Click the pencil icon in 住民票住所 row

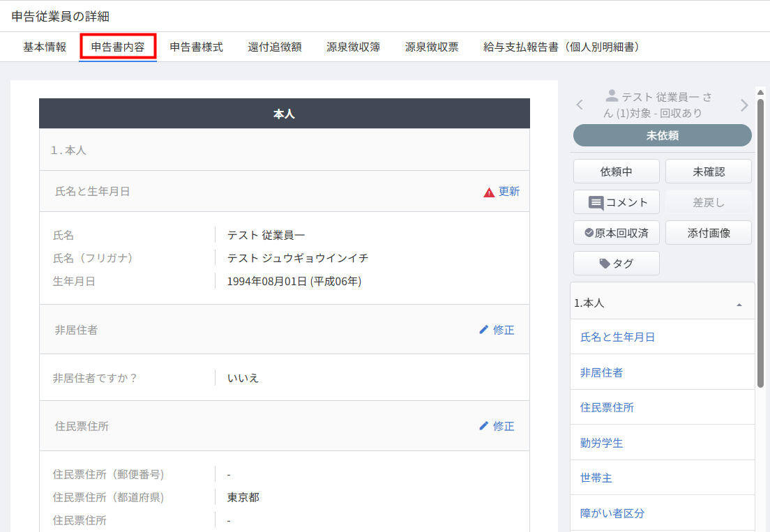(484, 426)
